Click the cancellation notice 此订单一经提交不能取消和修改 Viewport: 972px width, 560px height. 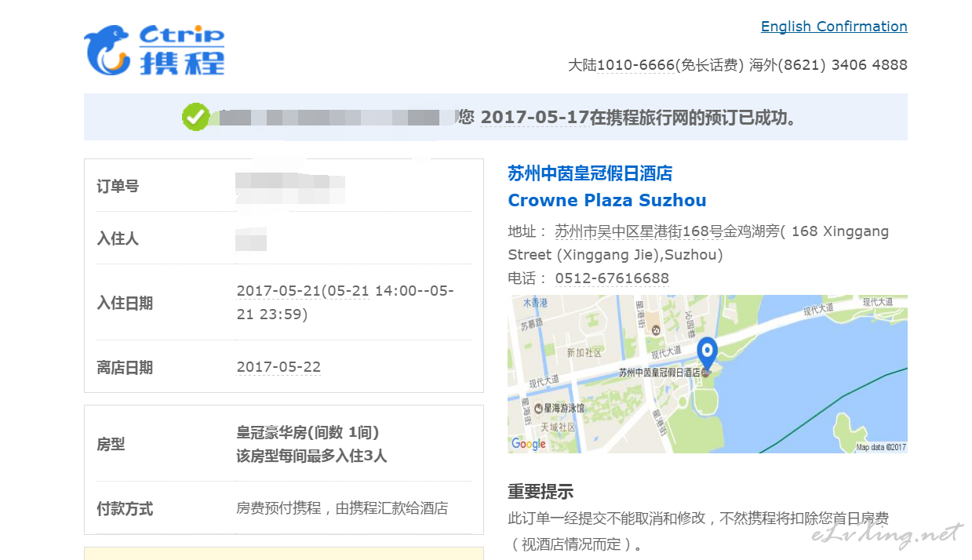(x=607, y=518)
